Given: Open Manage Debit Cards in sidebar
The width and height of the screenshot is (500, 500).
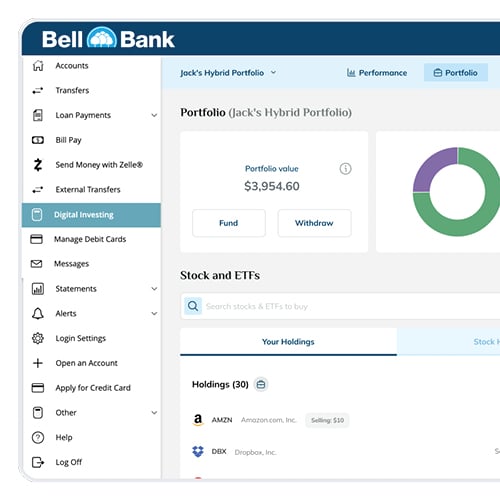Looking at the screenshot, I should [x=91, y=239].
